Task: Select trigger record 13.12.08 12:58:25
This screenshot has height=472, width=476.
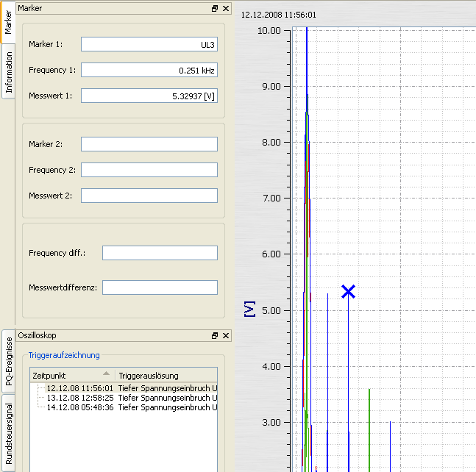Action: [x=132, y=398]
